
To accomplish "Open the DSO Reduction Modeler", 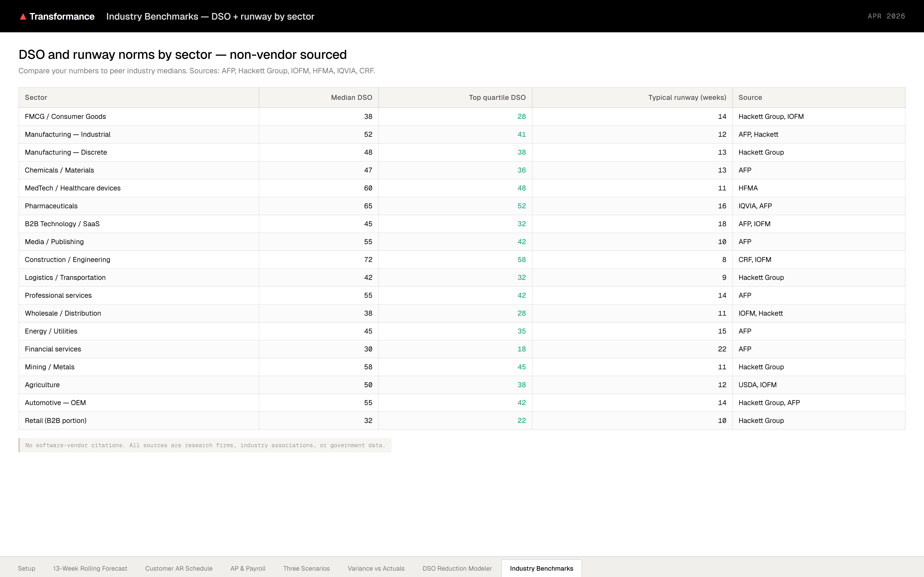I will click(x=457, y=568).
